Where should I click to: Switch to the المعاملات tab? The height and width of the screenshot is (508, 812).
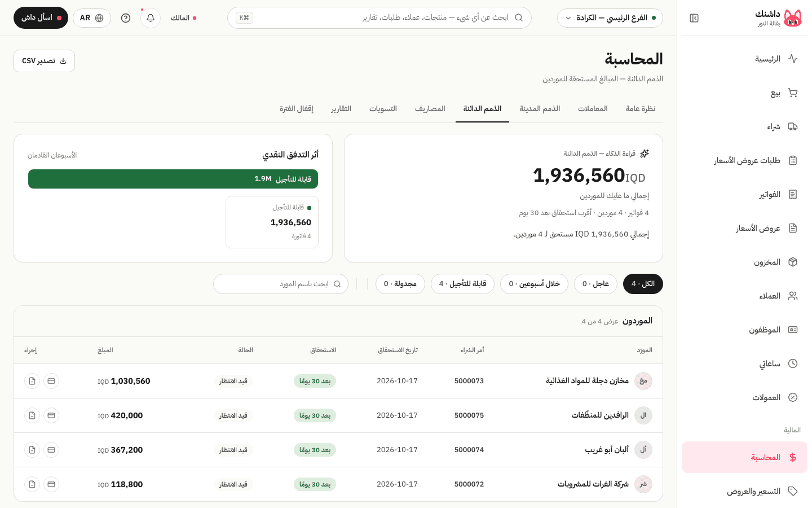tap(593, 108)
